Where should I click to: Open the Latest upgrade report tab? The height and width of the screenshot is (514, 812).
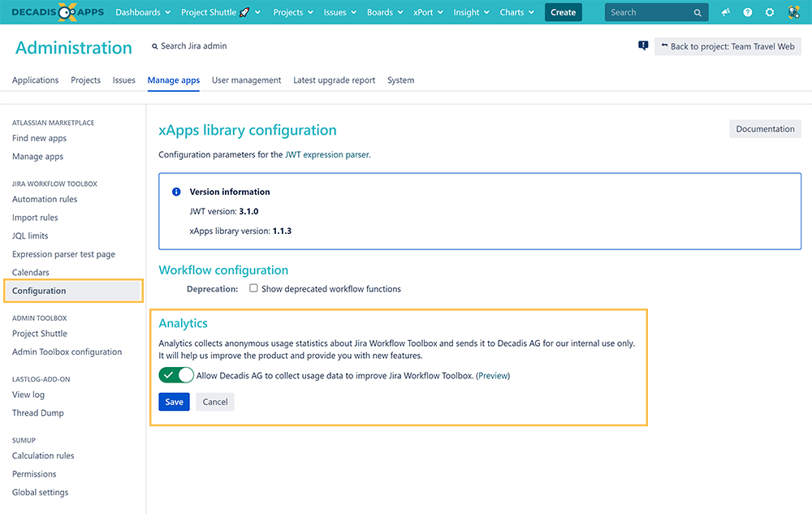click(334, 80)
